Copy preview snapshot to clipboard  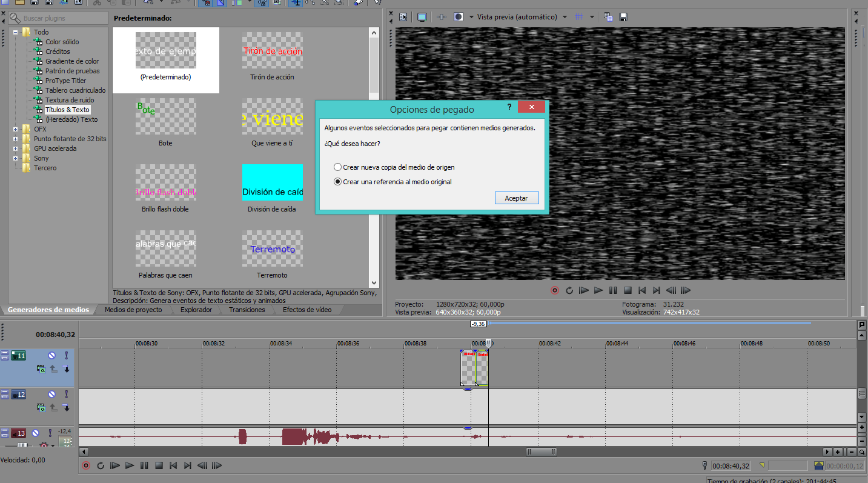(608, 17)
